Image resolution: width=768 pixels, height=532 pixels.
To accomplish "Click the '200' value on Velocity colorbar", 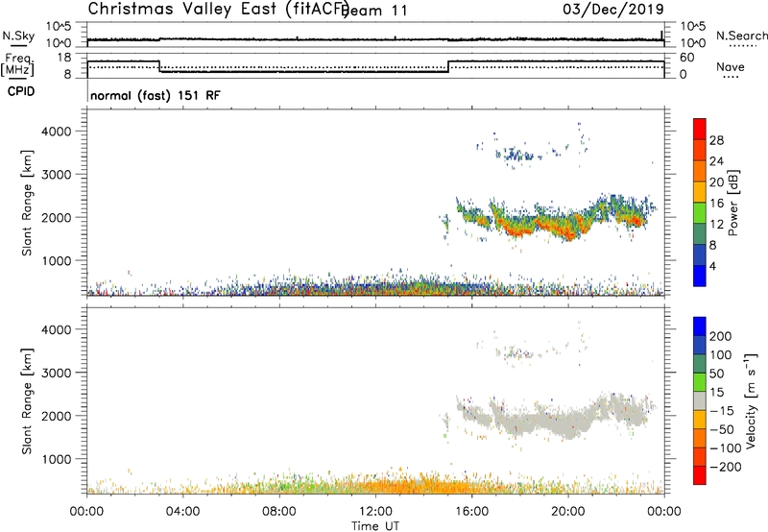I will [x=721, y=336].
